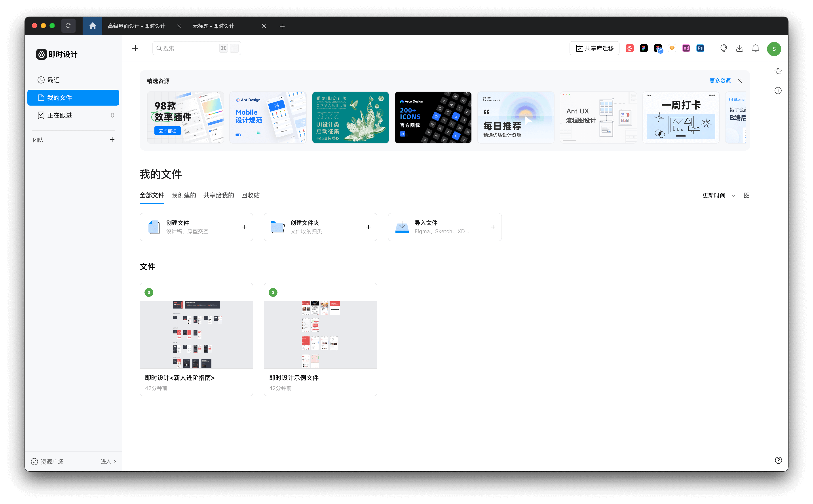Screen dimensions: 813x504
Task: Click the star favorites icon
Action: (778, 71)
